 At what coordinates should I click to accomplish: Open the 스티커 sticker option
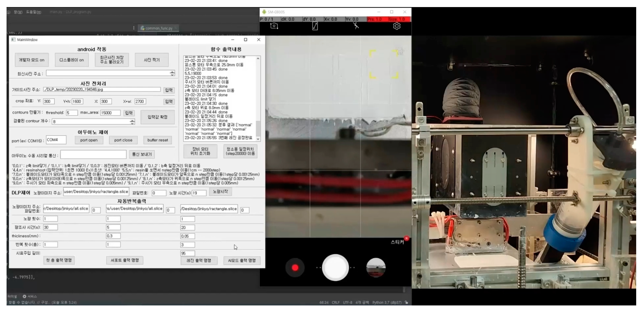(x=397, y=242)
